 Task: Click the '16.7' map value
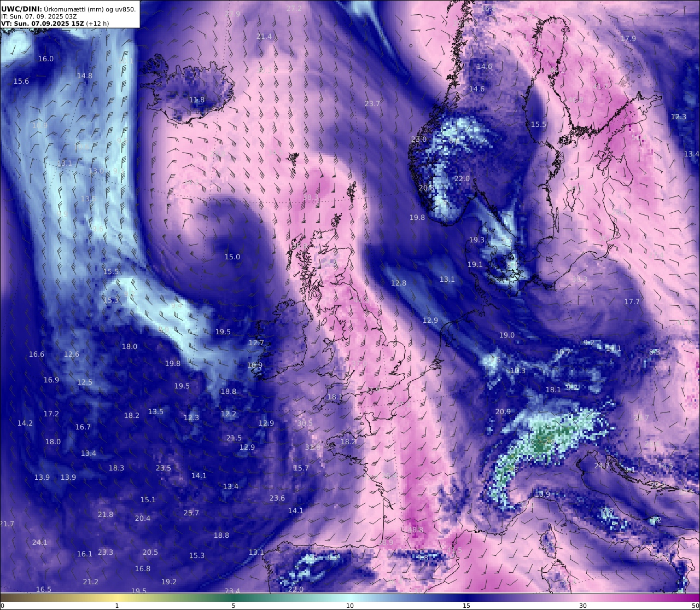(83, 427)
